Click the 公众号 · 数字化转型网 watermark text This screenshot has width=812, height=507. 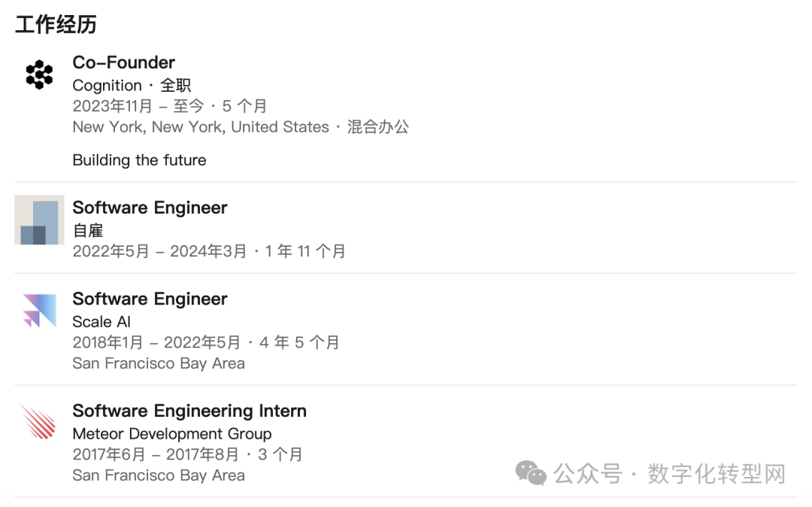tap(669, 474)
